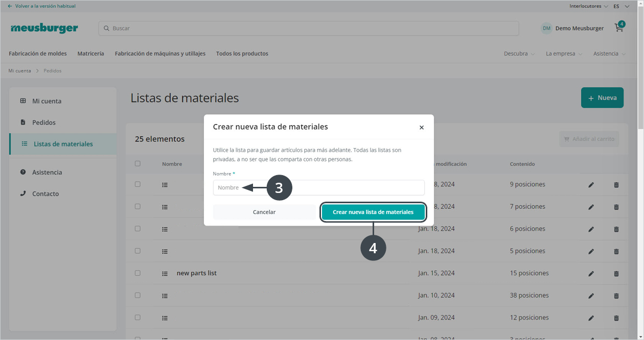Close the create list dialog

pyautogui.click(x=421, y=128)
